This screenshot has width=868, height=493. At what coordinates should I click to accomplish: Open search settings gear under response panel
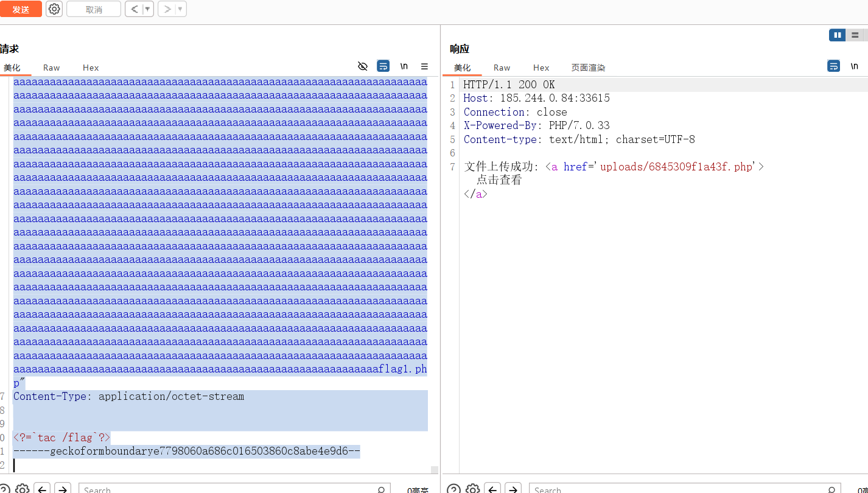point(473,489)
